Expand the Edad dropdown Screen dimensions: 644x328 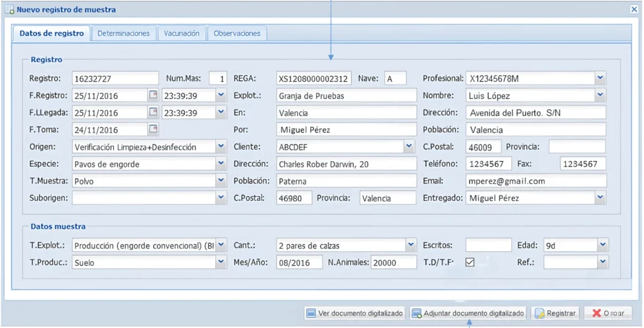(x=602, y=245)
